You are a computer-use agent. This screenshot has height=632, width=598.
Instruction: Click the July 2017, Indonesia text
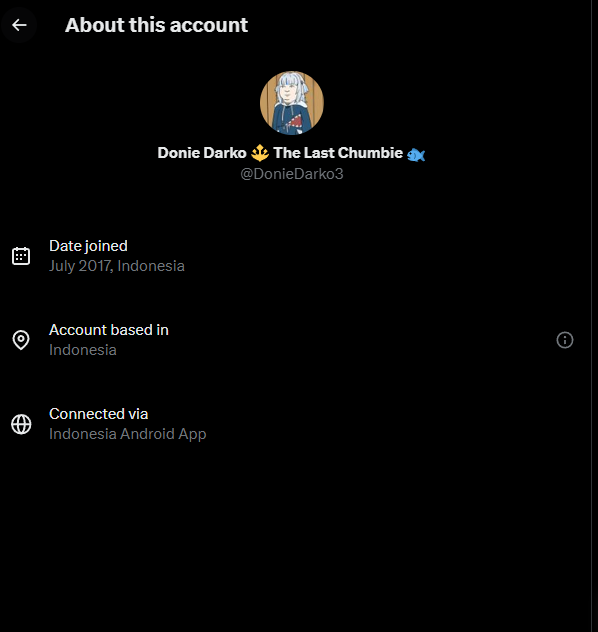point(117,266)
